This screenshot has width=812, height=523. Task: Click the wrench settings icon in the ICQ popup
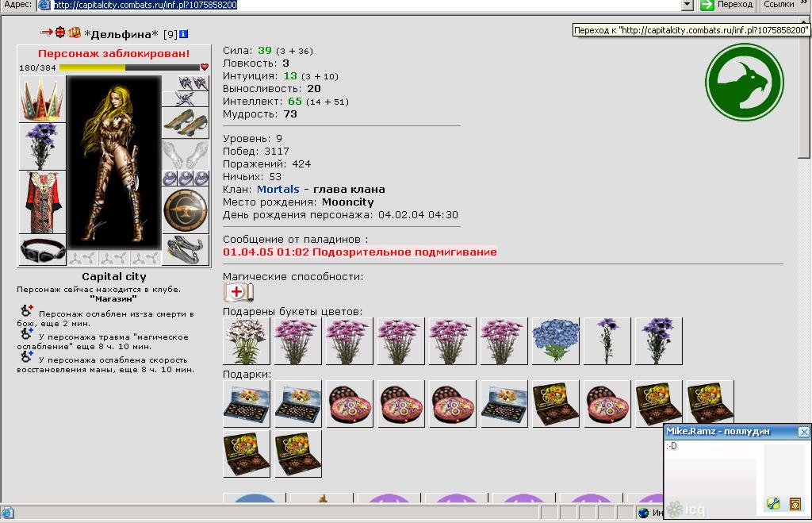click(773, 503)
